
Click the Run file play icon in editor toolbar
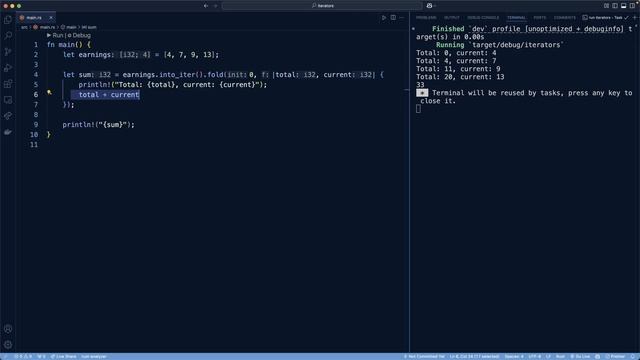point(384,18)
